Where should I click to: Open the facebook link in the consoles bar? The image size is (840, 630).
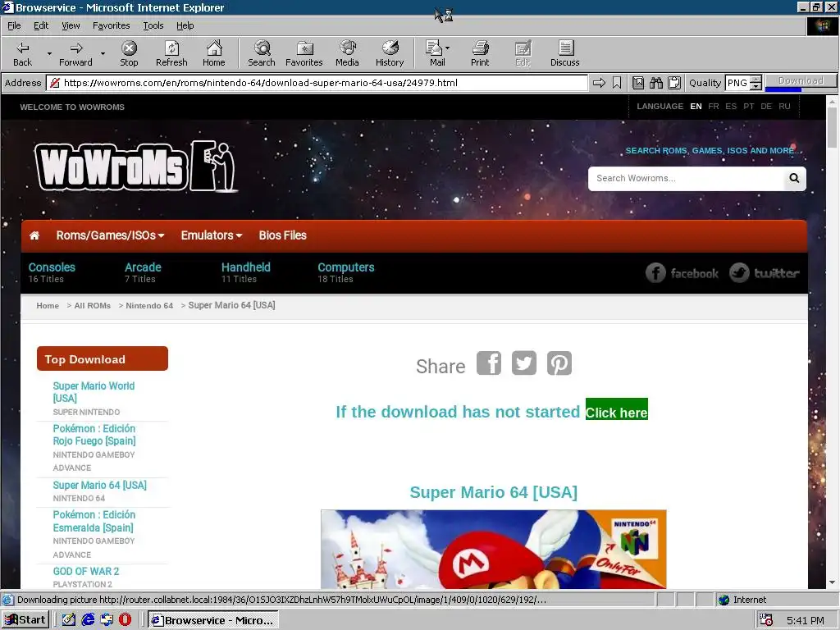[682, 273]
